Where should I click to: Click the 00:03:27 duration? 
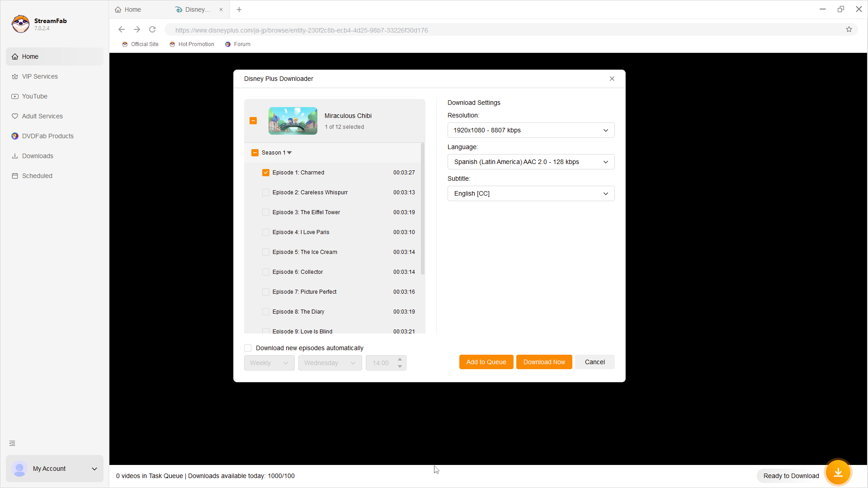click(404, 173)
